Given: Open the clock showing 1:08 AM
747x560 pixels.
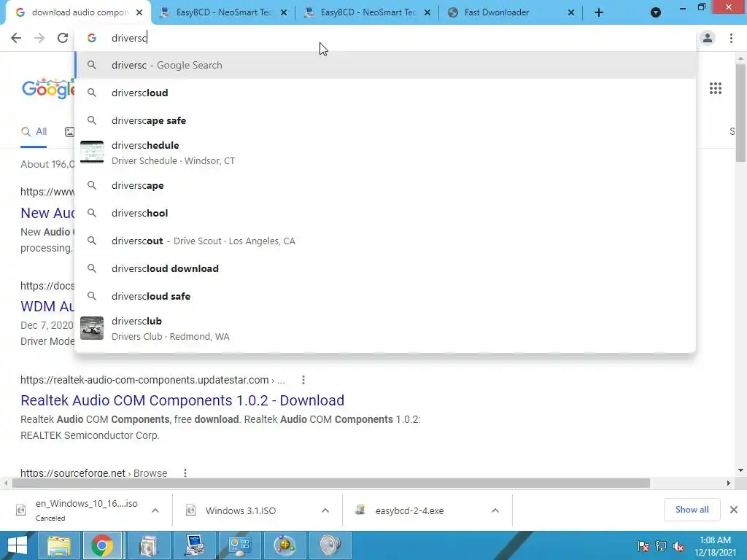Looking at the screenshot, I should coord(715,546).
